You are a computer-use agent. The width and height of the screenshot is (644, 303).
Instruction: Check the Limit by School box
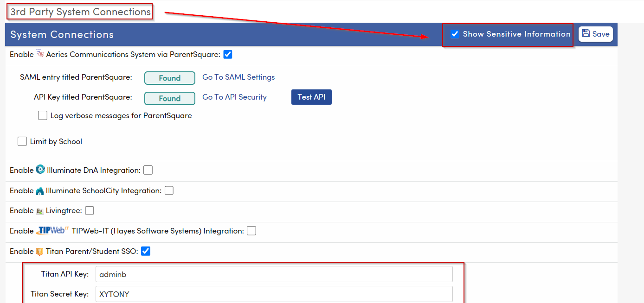(22, 141)
